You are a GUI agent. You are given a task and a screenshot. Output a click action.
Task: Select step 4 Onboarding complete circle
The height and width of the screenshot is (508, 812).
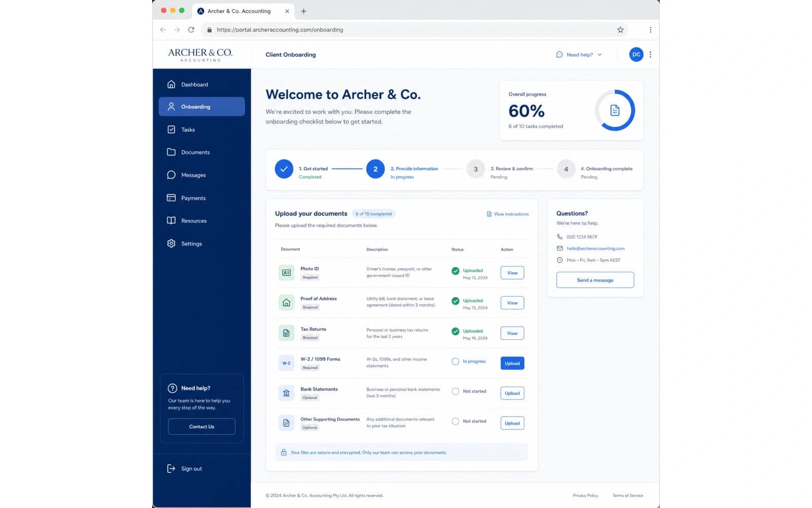coord(566,169)
